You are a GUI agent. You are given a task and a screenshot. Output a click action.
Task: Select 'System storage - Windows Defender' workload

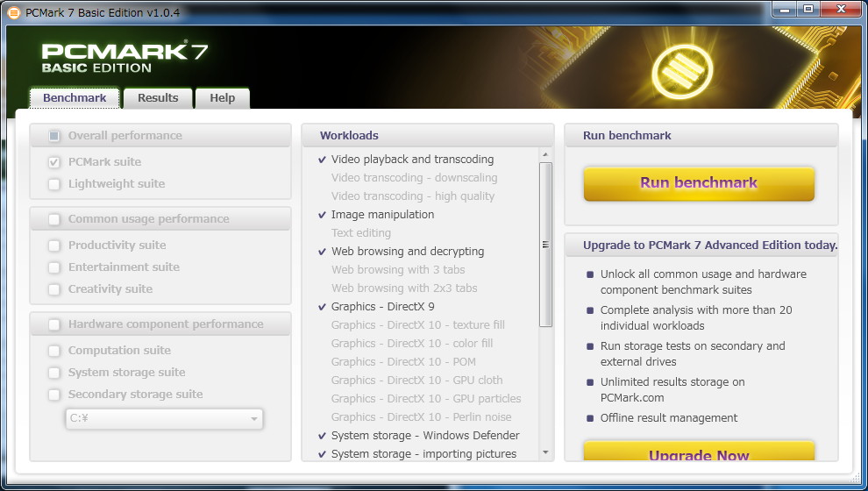[425, 436]
